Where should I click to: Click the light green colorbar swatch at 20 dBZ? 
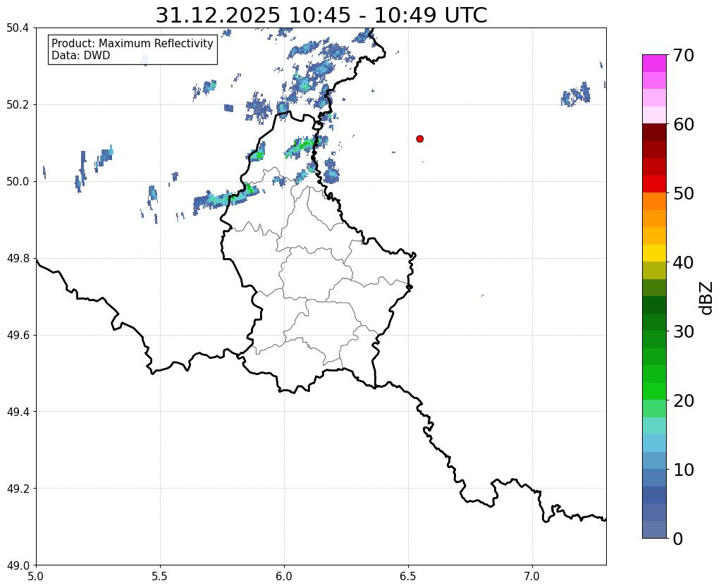(x=654, y=408)
